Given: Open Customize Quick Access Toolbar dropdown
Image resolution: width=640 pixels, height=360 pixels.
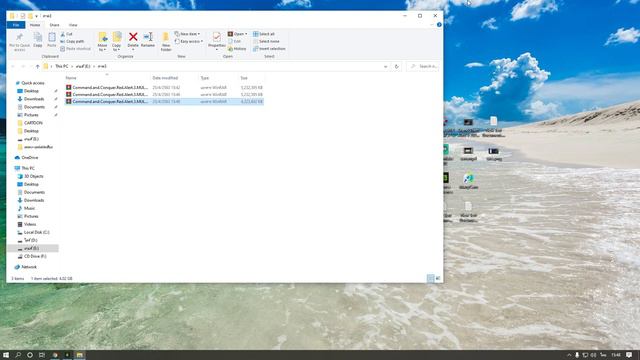Looking at the screenshot, I should [x=37, y=16].
